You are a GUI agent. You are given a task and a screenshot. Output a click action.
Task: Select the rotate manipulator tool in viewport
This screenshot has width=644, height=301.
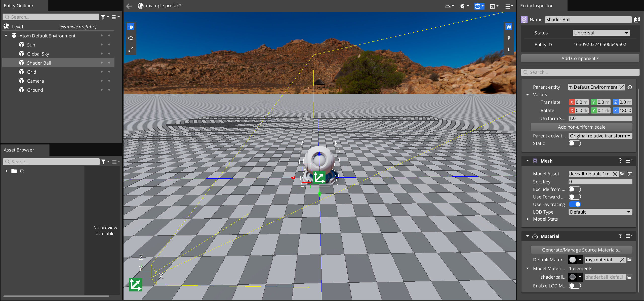click(131, 38)
